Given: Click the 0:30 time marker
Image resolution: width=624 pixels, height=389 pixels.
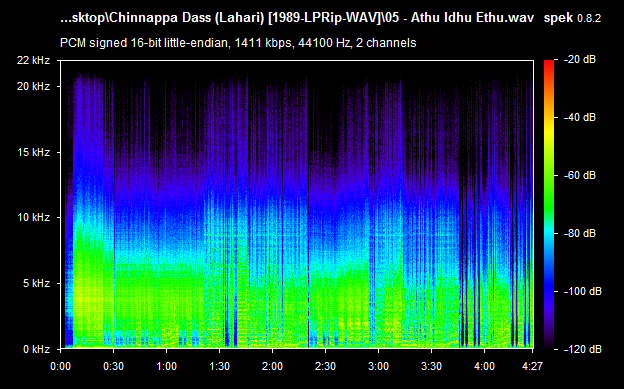Looking at the screenshot, I should pos(113,366).
